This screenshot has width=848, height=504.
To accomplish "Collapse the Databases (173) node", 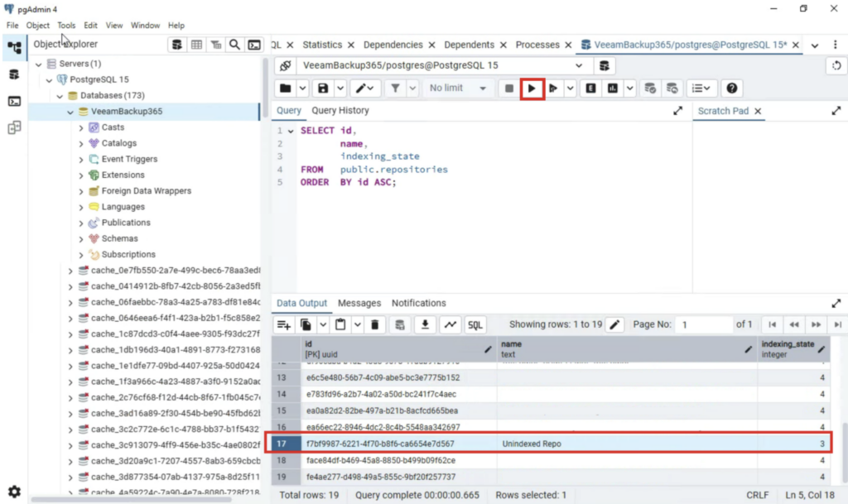I will [x=60, y=96].
